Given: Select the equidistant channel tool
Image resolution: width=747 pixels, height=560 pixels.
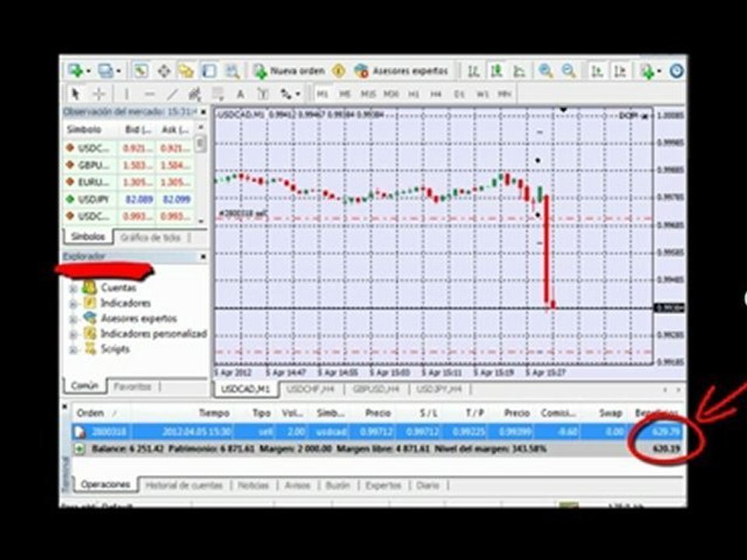Looking at the screenshot, I should tap(195, 94).
